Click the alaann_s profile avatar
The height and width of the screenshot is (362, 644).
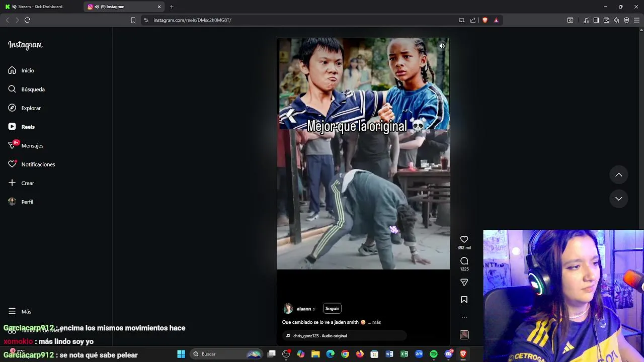(288, 309)
